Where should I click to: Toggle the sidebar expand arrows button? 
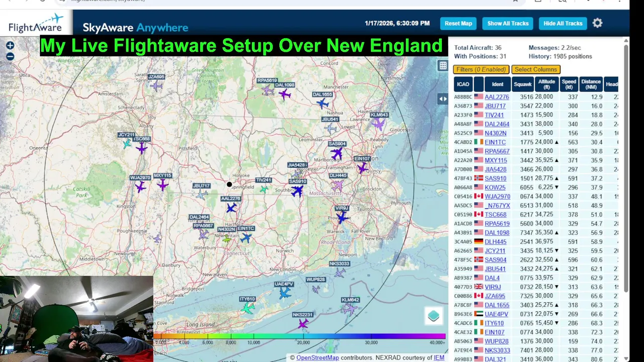point(443,99)
